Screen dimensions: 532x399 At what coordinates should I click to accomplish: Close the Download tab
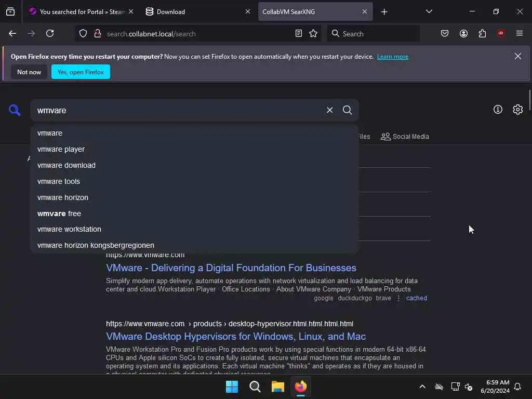pyautogui.click(x=248, y=11)
